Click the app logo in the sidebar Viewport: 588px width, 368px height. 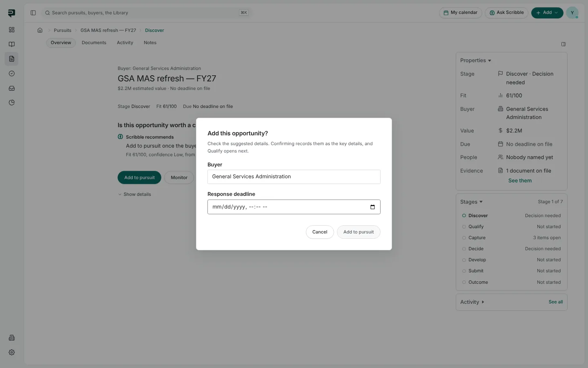[x=11, y=13]
